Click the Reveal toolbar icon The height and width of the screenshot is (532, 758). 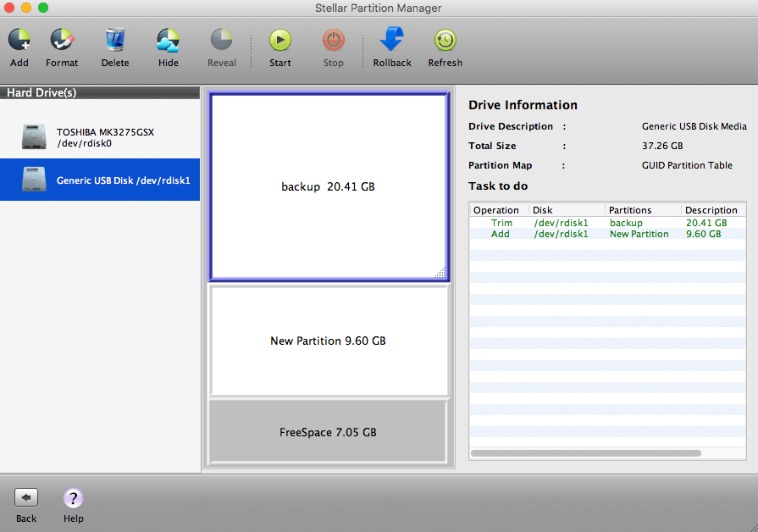point(222,40)
